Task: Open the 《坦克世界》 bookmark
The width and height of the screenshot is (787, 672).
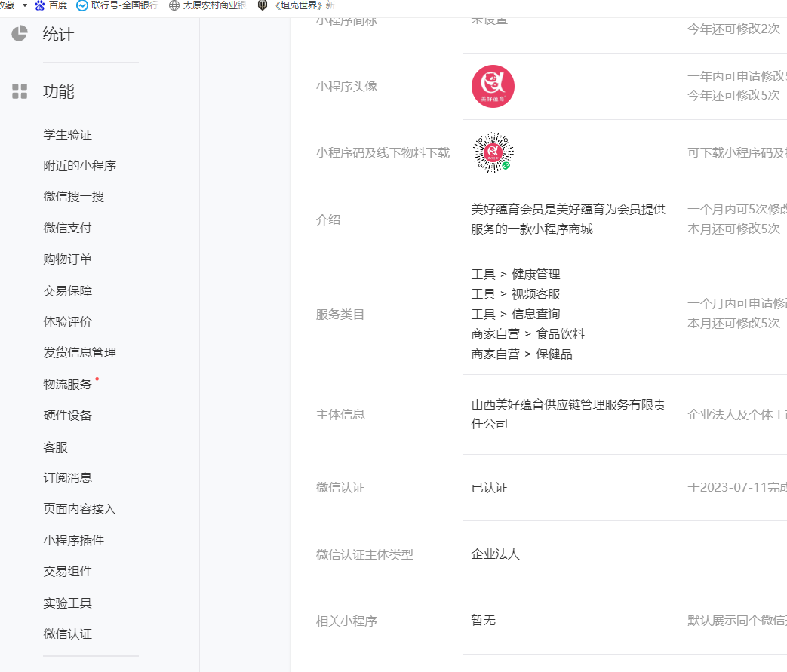Action: pos(296,5)
